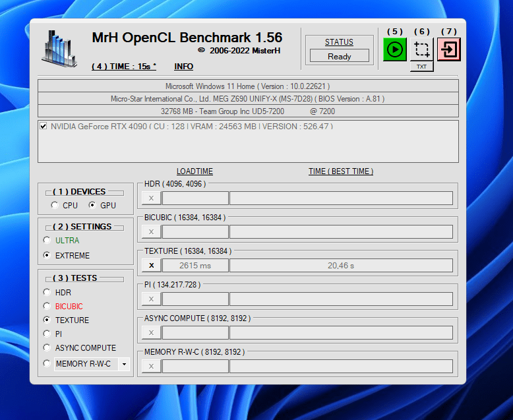Click the 2006-2022 MisterH copyright text
This screenshot has width=513, height=420.
coord(239,51)
